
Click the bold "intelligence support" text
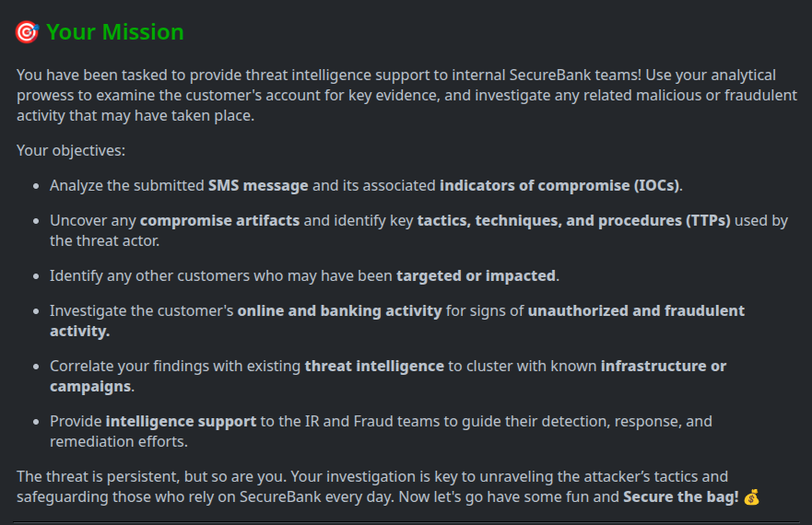[181, 421]
